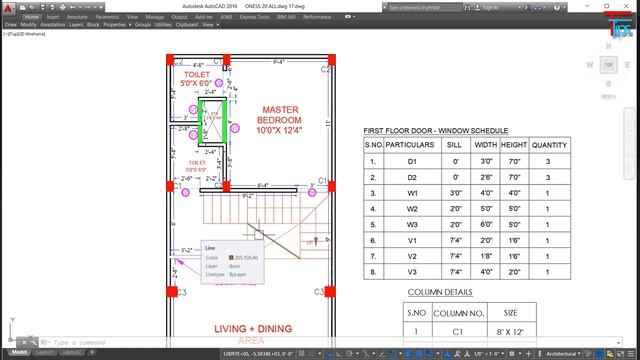Click the Open file icon in quick access toolbar
The image size is (640, 360).
point(32,7)
